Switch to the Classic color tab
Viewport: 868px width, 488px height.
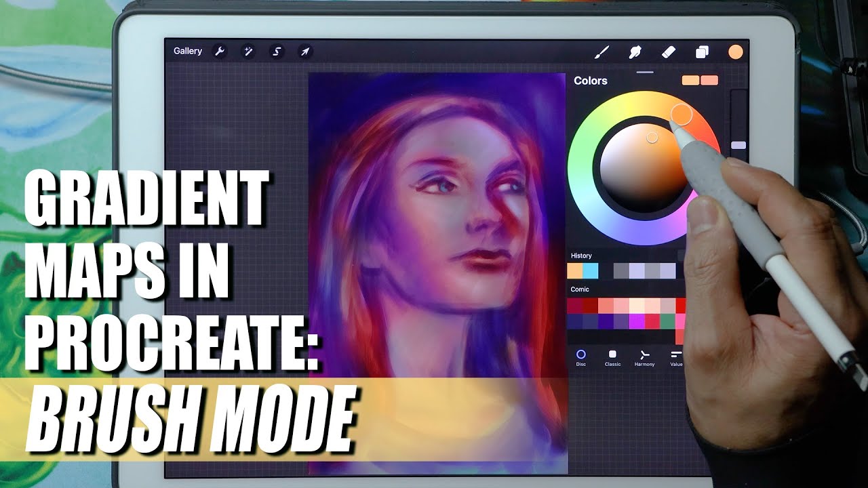613,358
